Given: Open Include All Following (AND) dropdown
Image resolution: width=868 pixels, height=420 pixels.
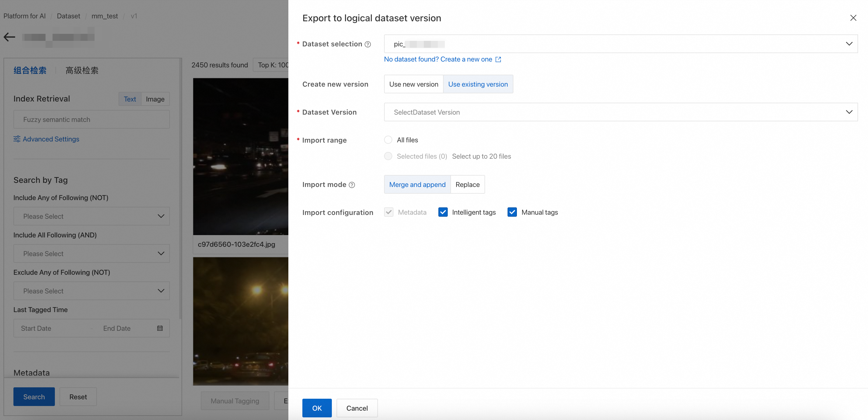Looking at the screenshot, I should pos(91,254).
